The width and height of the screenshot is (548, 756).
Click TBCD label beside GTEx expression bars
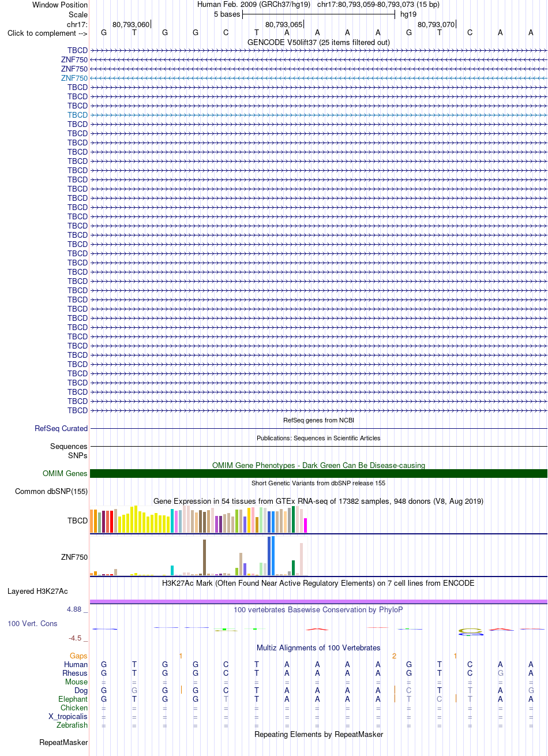77,521
